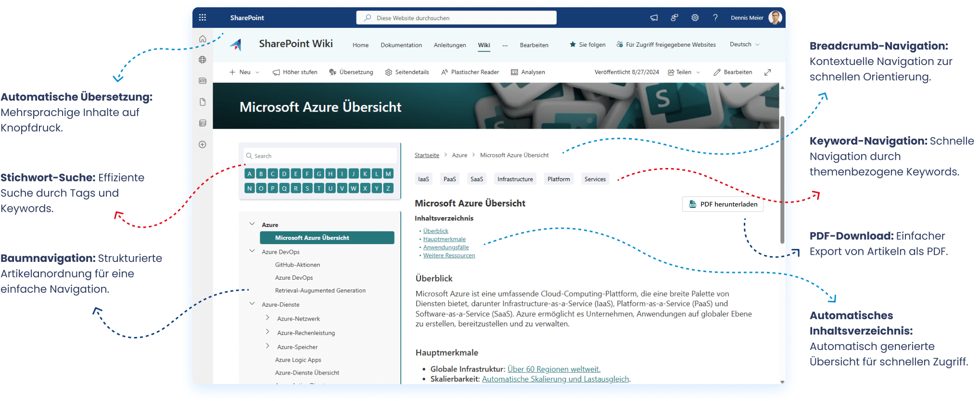This screenshot has height=401, width=980.
Task: Click the news icon in left rail
Action: tap(203, 81)
